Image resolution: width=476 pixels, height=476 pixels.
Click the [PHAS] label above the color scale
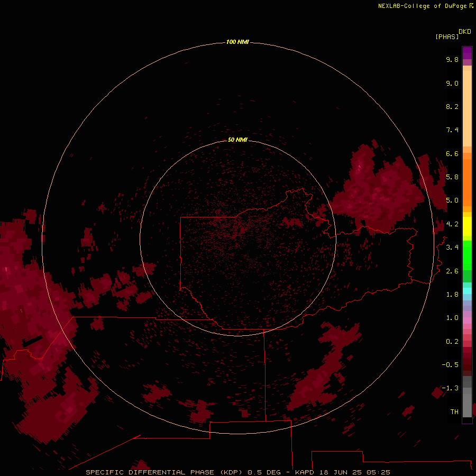447,37
